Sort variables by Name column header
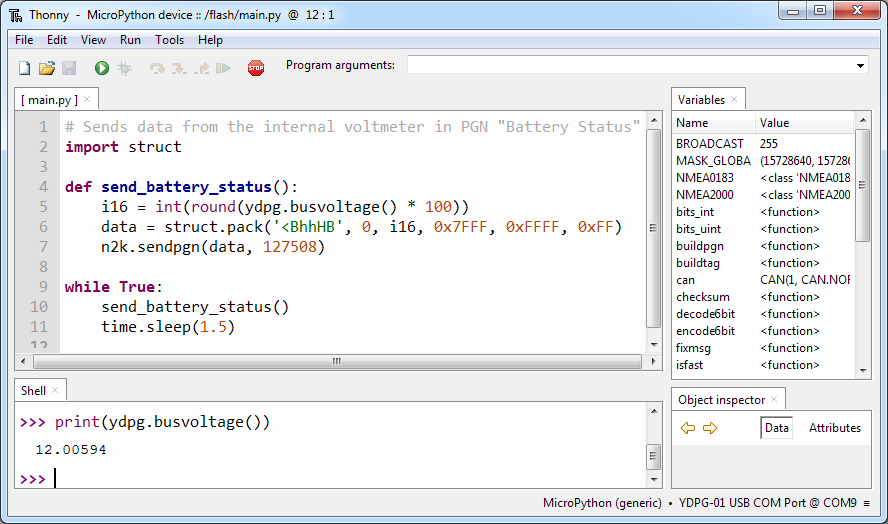888x524 pixels. coord(714,123)
